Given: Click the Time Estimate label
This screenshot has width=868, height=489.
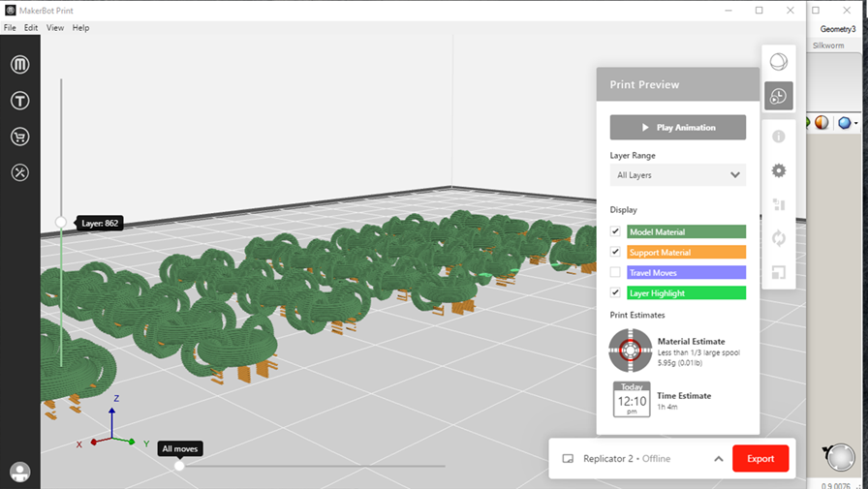Looking at the screenshot, I should click(x=684, y=395).
